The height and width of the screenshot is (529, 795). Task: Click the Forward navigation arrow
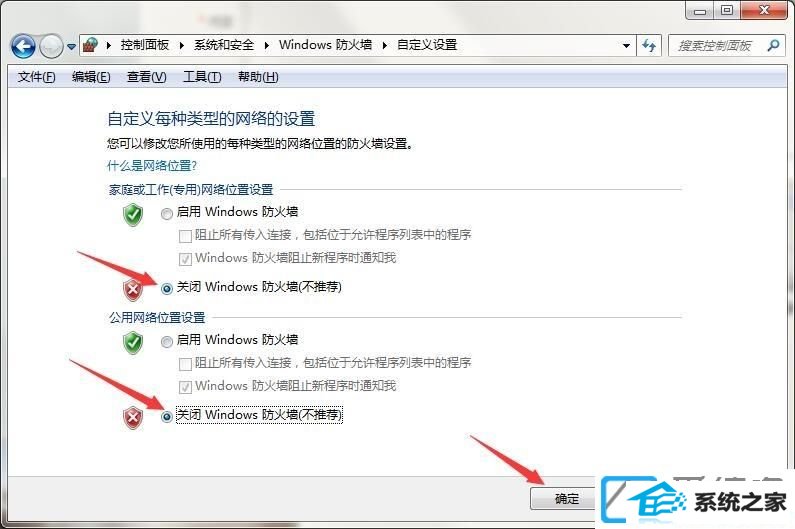[x=51, y=47]
